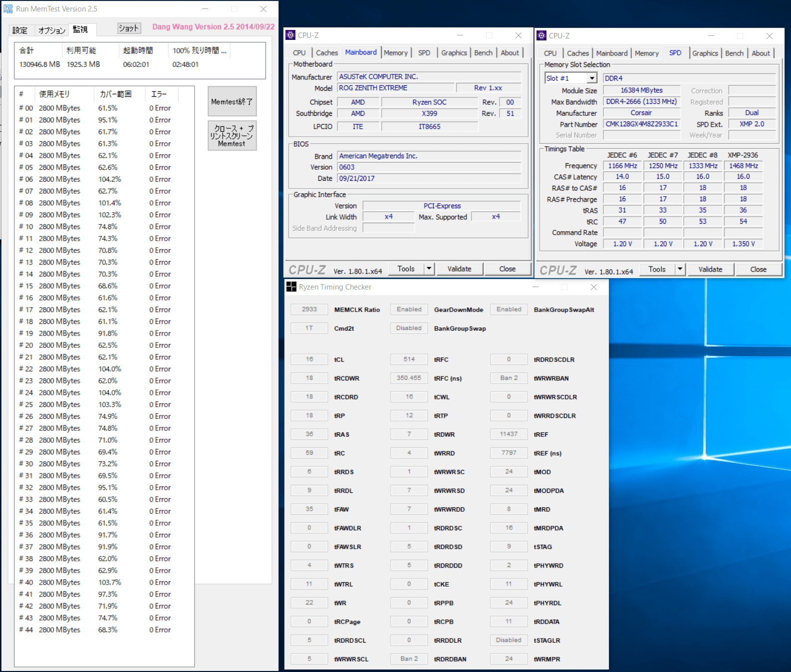Click the Part Number field CMK128GX4M8Z2933C1
This screenshot has width=791, height=672.
(x=642, y=124)
